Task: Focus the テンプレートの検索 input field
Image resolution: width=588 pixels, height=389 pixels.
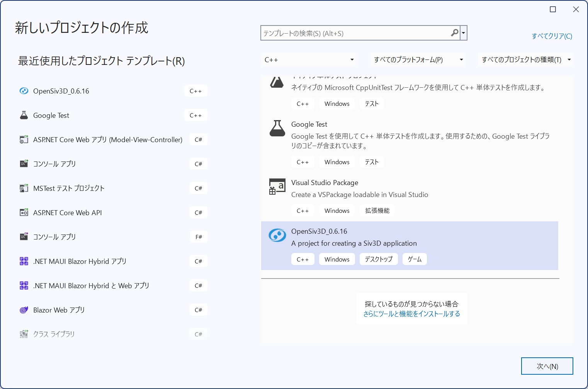Action: (x=355, y=34)
